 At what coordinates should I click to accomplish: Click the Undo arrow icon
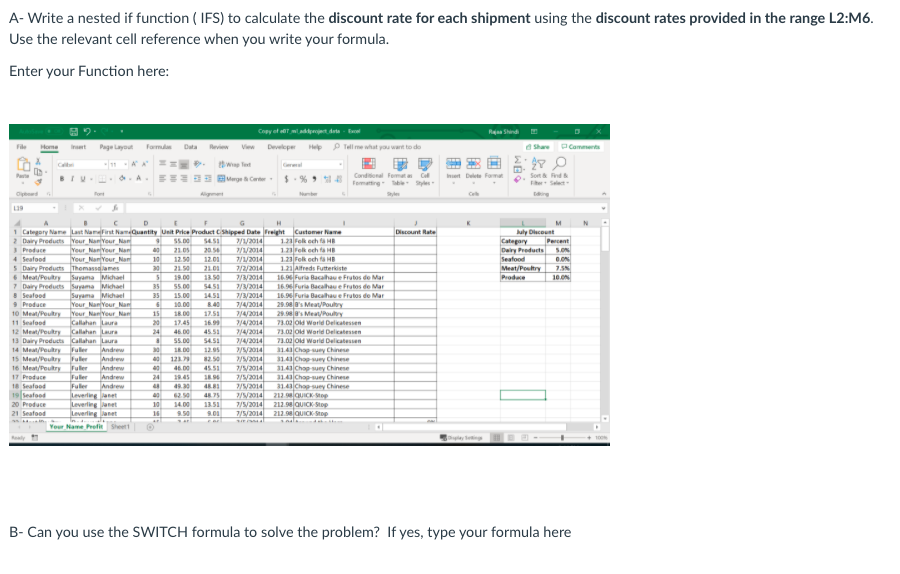(87, 131)
